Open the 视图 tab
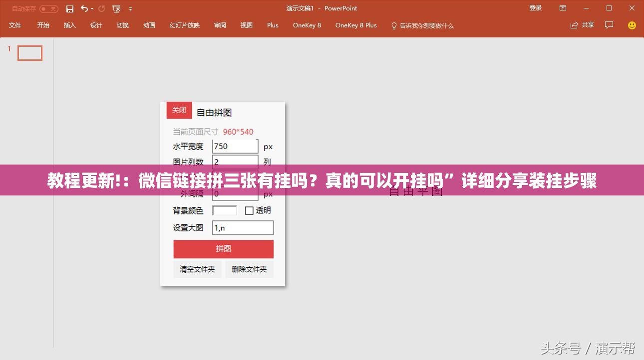Viewport: 644px width, 360px height. (x=247, y=25)
